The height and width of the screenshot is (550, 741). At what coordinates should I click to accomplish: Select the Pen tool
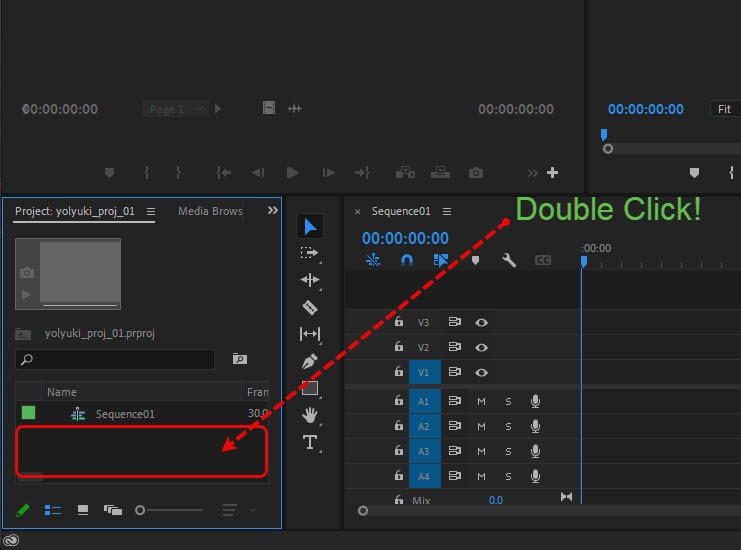click(x=310, y=361)
